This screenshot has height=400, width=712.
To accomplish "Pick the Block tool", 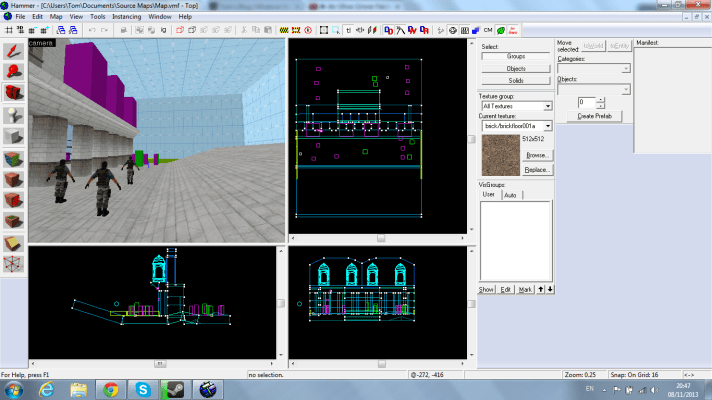I will (x=14, y=137).
